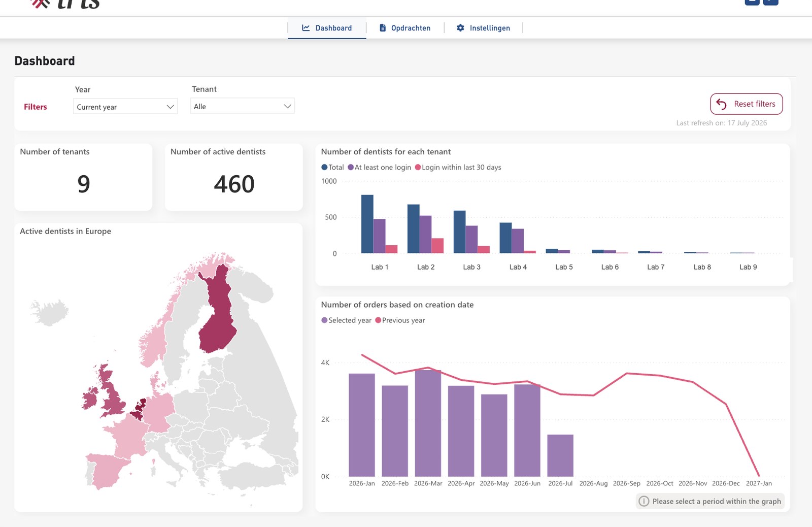Click the Active dentists in Europe title
This screenshot has height=527, width=812.
(65, 231)
